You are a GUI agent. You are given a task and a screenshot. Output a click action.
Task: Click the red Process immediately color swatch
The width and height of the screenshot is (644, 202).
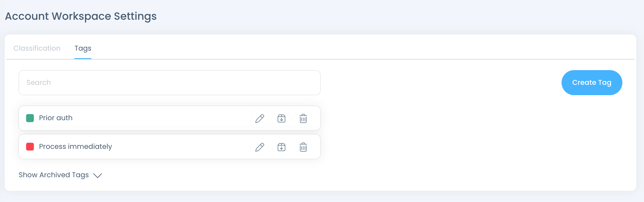[x=30, y=147]
